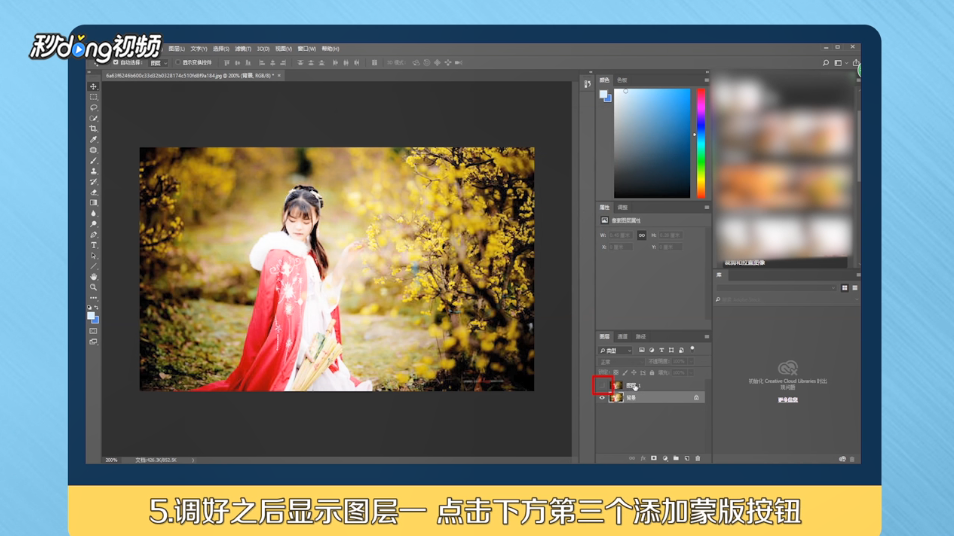The width and height of the screenshot is (954, 536).
Task: Select the Spot Healing Brush tool
Action: point(94,150)
